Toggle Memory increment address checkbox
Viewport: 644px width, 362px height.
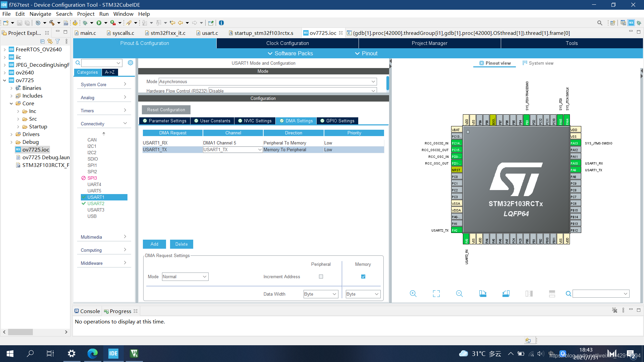click(363, 277)
